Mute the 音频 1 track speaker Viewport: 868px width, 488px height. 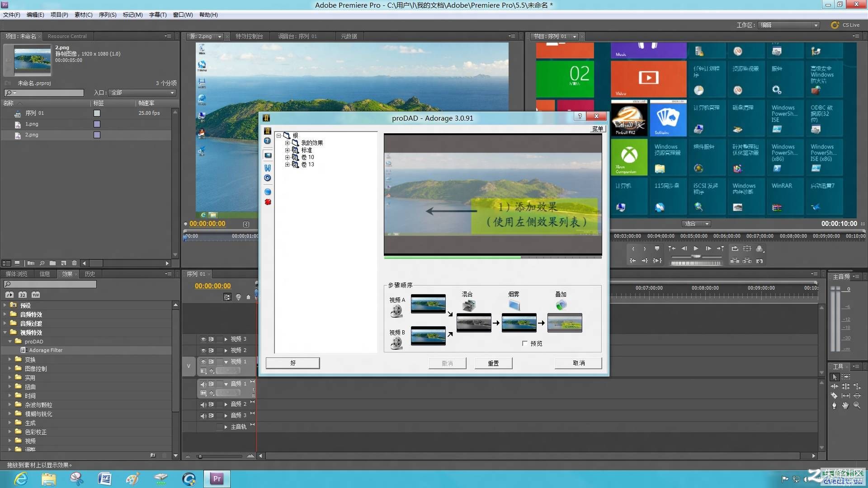(203, 384)
